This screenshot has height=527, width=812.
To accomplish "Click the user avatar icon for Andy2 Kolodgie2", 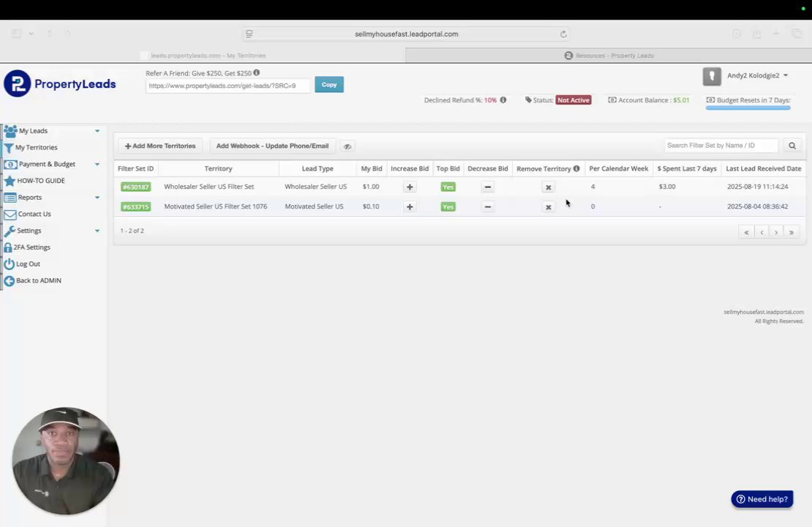I will [x=712, y=76].
